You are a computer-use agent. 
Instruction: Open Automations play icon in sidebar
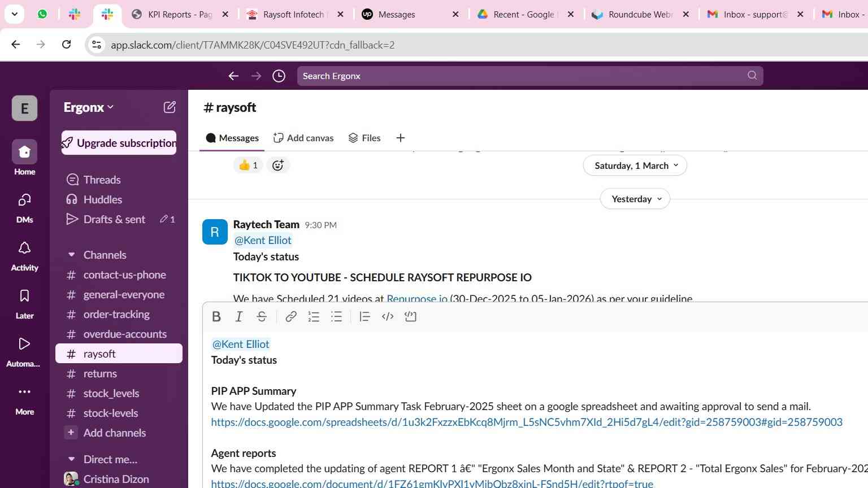[x=24, y=351]
